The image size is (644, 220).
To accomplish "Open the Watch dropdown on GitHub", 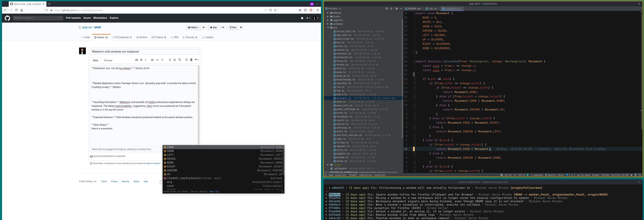I will [193, 27].
